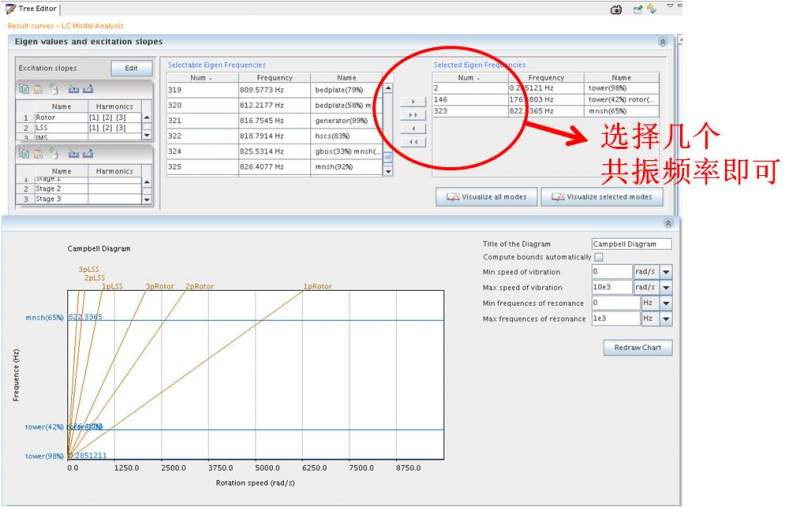Select row 319 bedplate(79%)
The height and width of the screenshot is (507, 800).
pos(274,90)
